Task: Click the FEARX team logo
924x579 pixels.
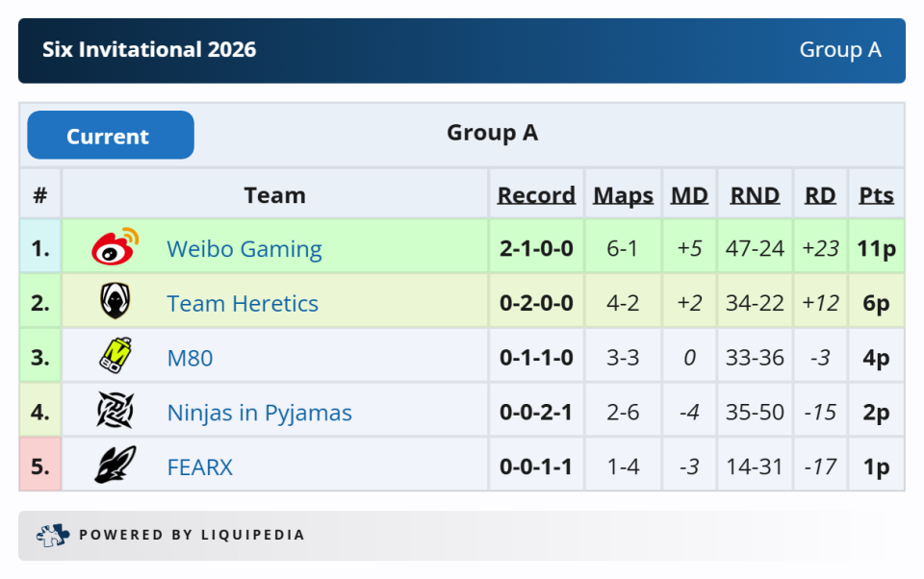Action: click(x=115, y=466)
